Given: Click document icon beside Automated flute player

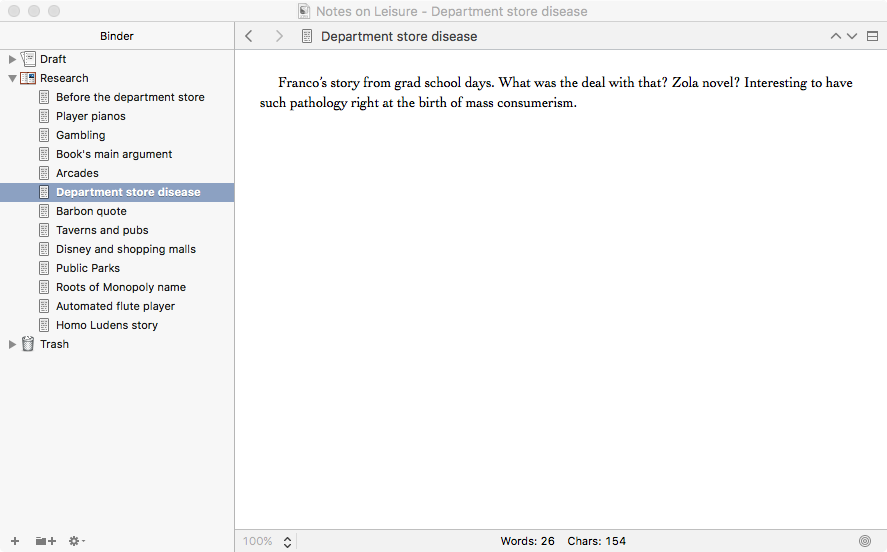Looking at the screenshot, I should coord(44,306).
